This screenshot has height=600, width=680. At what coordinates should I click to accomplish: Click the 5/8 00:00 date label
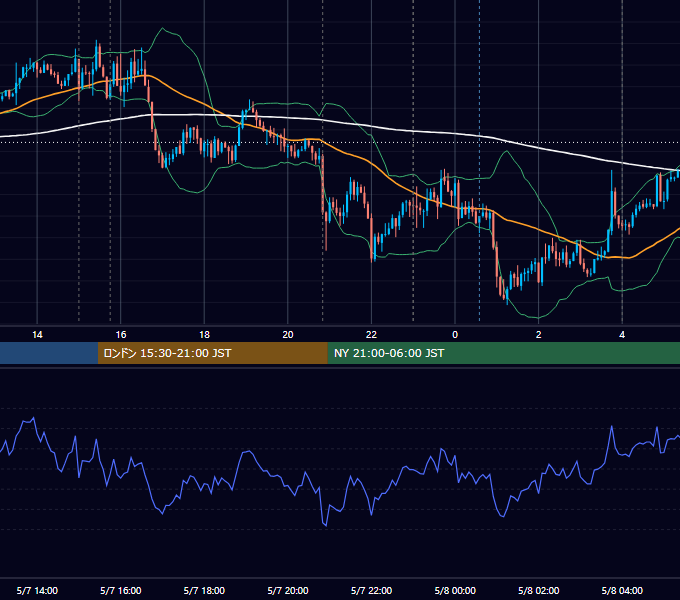pos(455,590)
